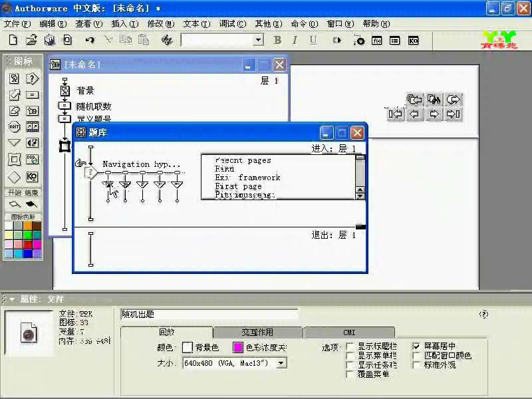Click the Undo toolbar icon
The width and height of the screenshot is (532, 399).
pyautogui.click(x=90, y=40)
